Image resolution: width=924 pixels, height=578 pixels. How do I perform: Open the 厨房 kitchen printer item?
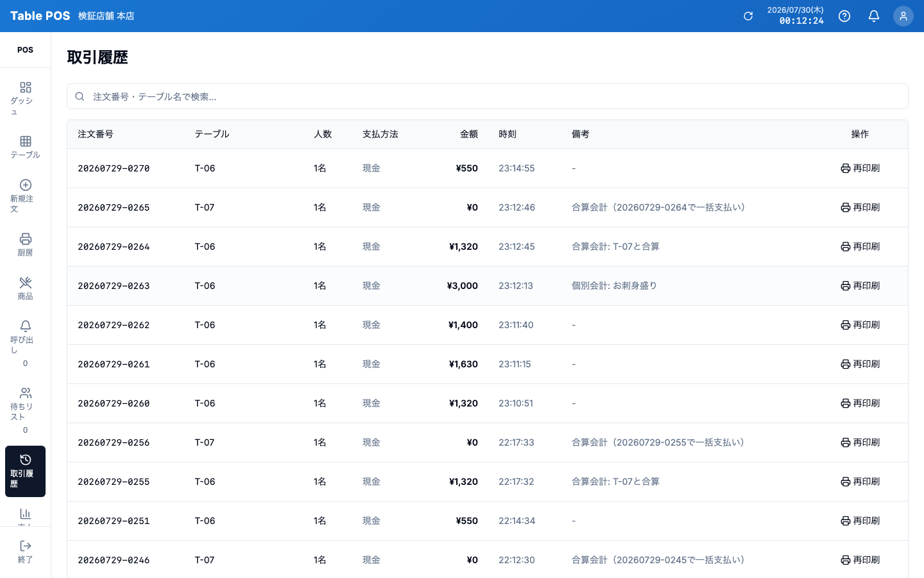point(25,245)
